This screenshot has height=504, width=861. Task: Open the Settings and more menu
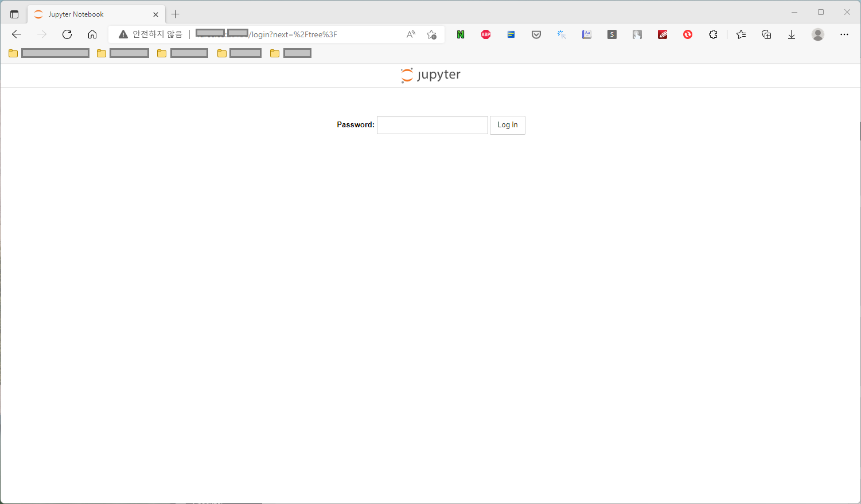tap(844, 34)
